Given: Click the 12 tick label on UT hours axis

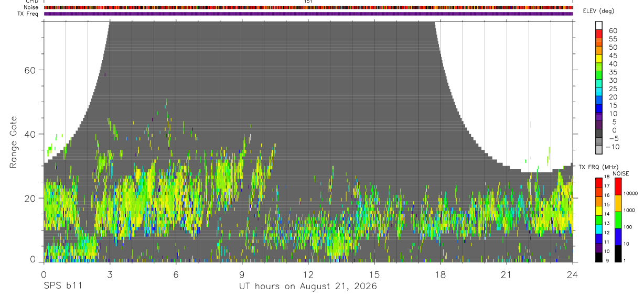Looking at the screenshot, I should pos(308,275).
